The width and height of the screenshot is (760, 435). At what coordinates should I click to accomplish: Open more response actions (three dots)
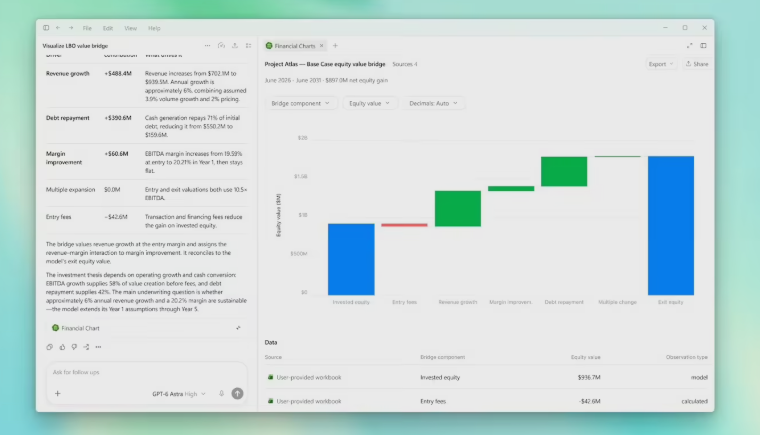pos(98,347)
